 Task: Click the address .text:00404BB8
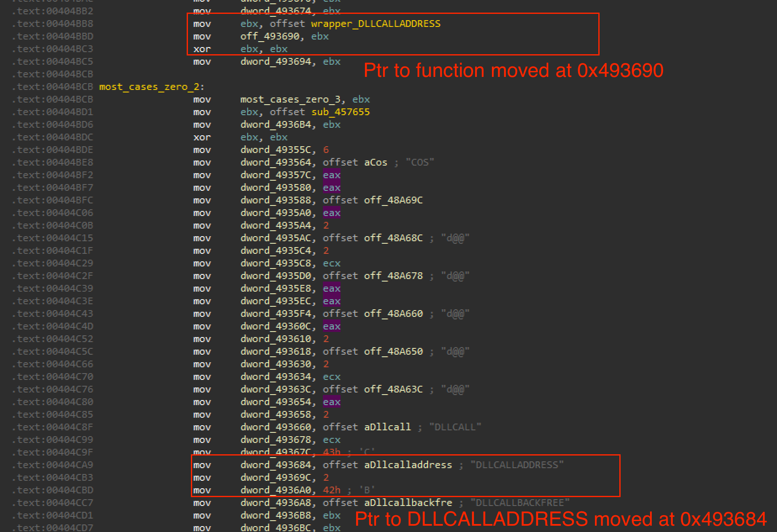pyautogui.click(x=53, y=24)
